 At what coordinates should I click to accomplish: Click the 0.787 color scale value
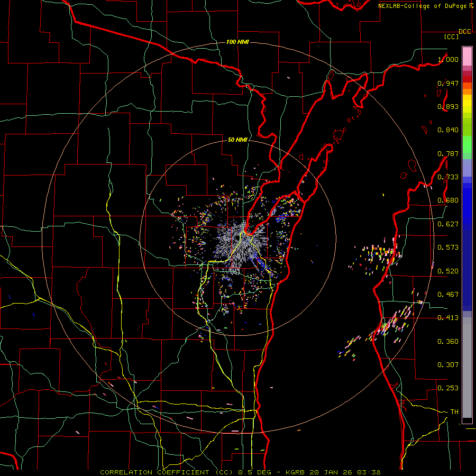pos(448,153)
